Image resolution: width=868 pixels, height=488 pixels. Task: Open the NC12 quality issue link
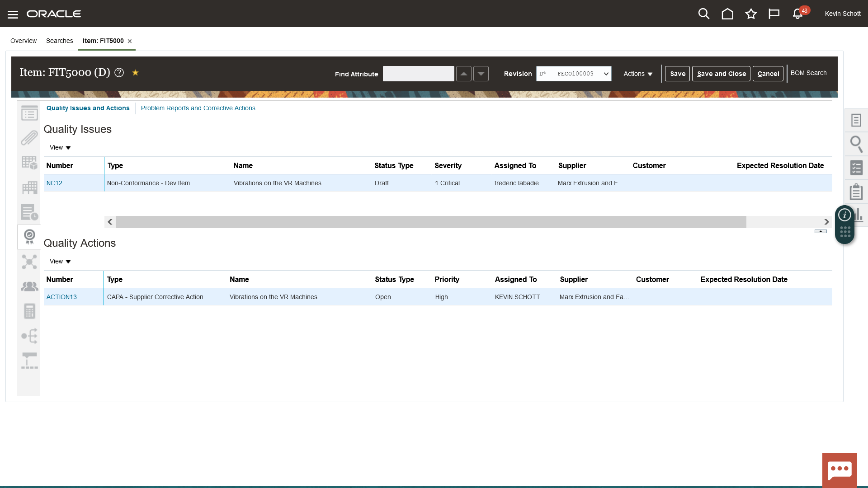coord(54,183)
